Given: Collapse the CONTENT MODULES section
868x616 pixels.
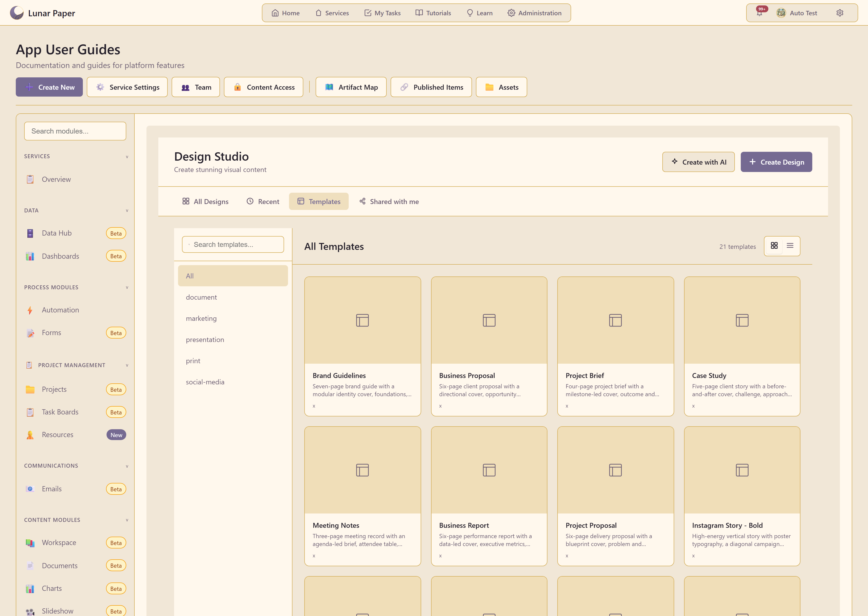Looking at the screenshot, I should (x=127, y=520).
